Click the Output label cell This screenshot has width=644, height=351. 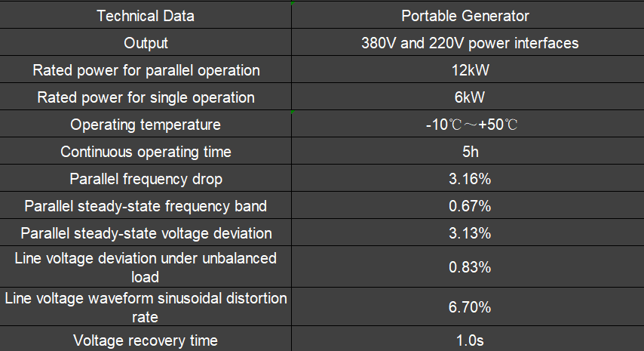(x=146, y=43)
